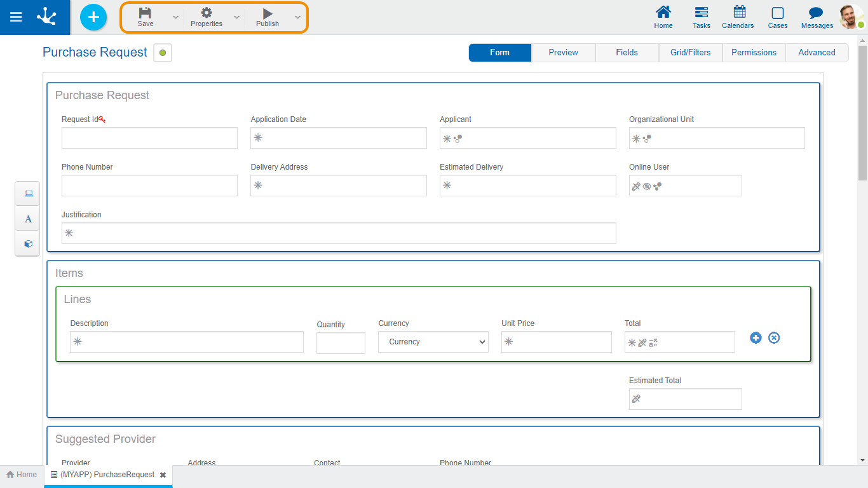Click the Online User field

click(686, 186)
